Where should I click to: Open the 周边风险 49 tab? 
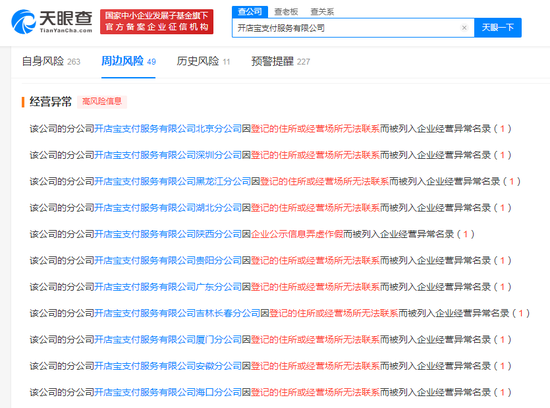click(x=128, y=61)
